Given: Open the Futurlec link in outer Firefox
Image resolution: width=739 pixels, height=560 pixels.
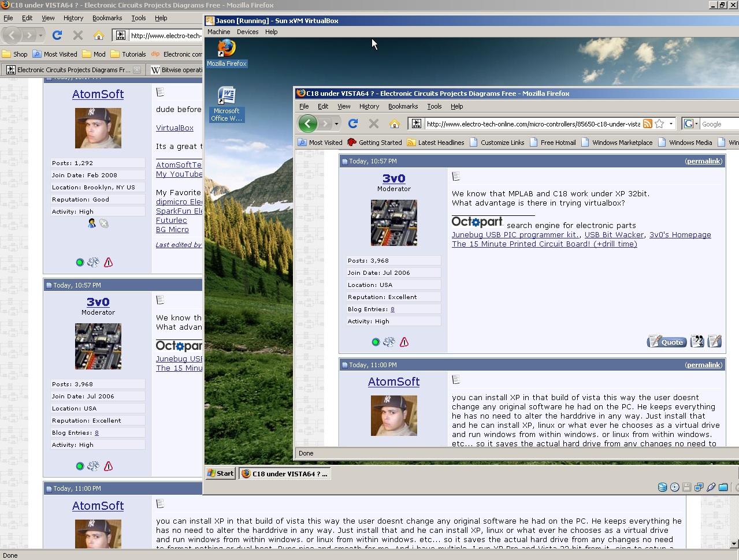Looking at the screenshot, I should 172,221.
